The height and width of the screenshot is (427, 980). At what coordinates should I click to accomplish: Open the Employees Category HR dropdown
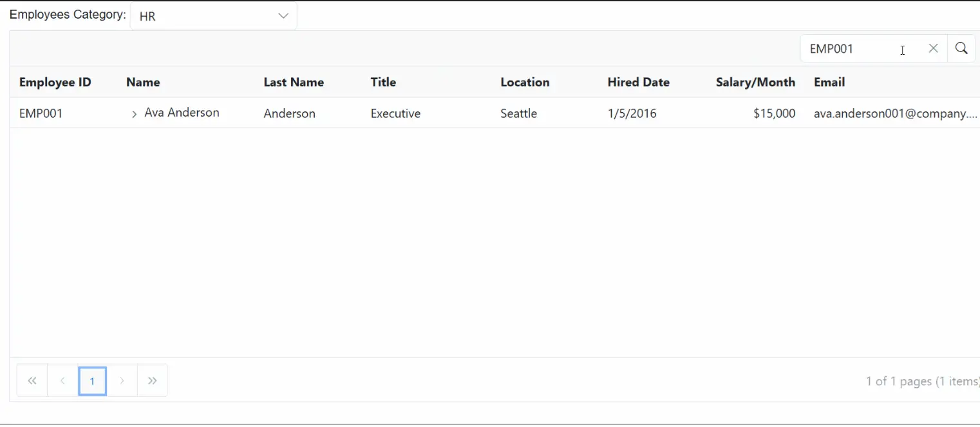(213, 16)
